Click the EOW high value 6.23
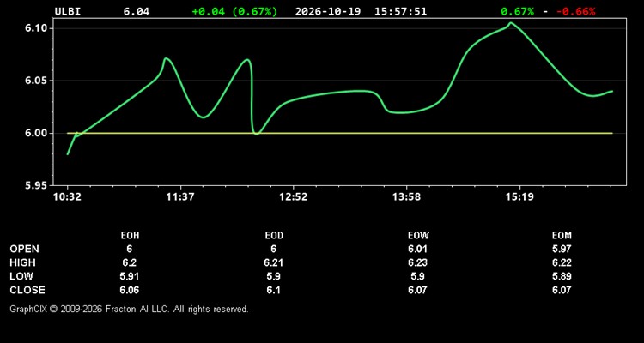This screenshot has height=343, width=644. tap(418, 262)
